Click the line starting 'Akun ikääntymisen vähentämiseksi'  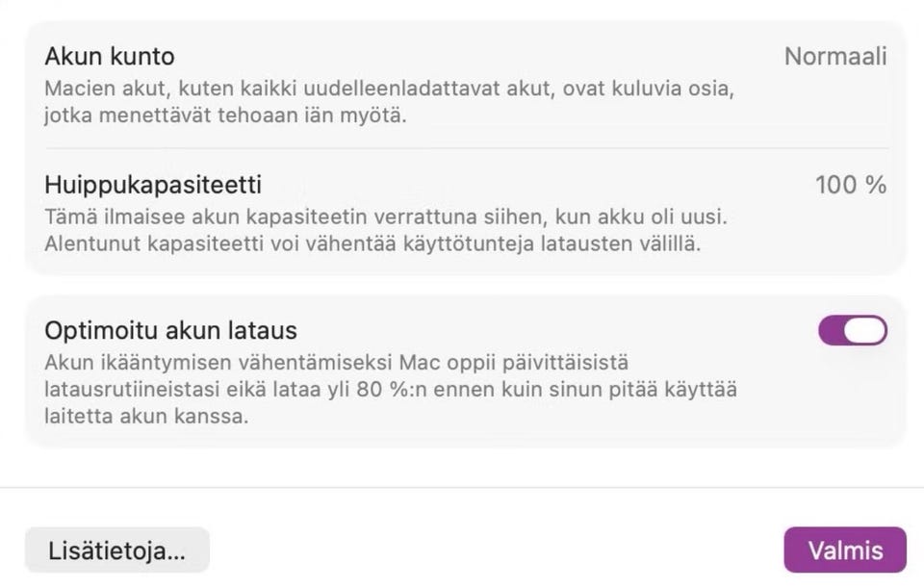click(x=336, y=364)
